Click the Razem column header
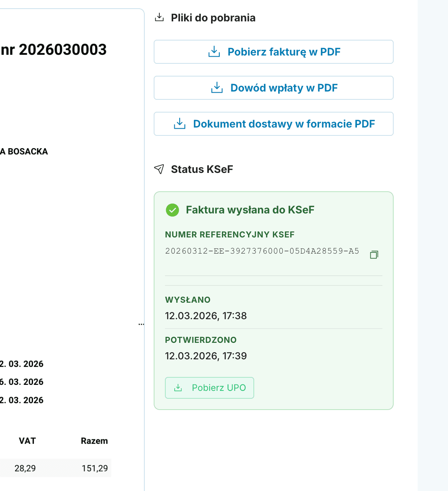448x491 pixels. pos(94,441)
